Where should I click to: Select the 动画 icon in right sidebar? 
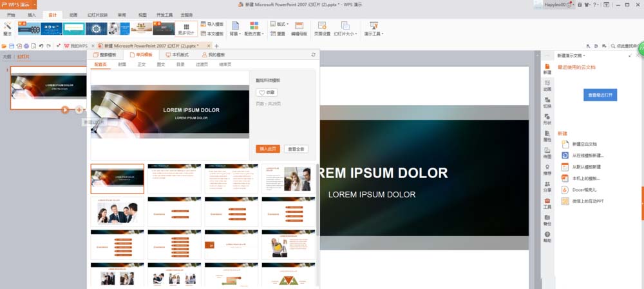pos(547,85)
